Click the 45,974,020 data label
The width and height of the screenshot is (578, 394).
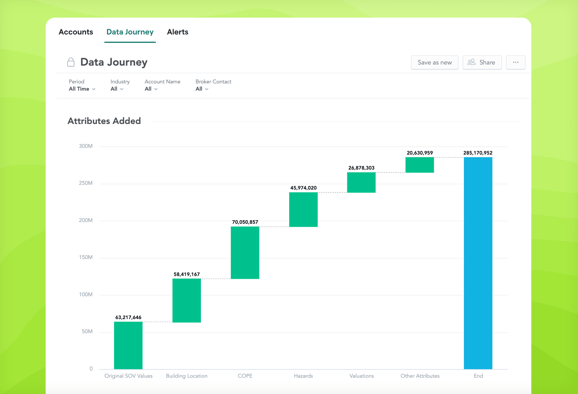303,188
